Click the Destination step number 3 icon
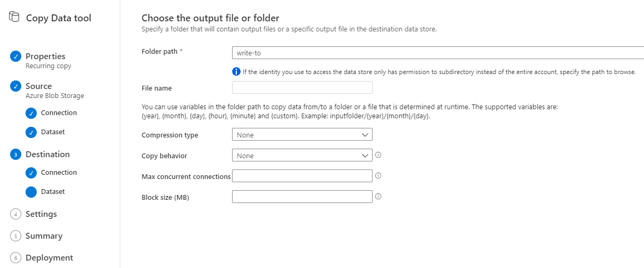 (15, 155)
